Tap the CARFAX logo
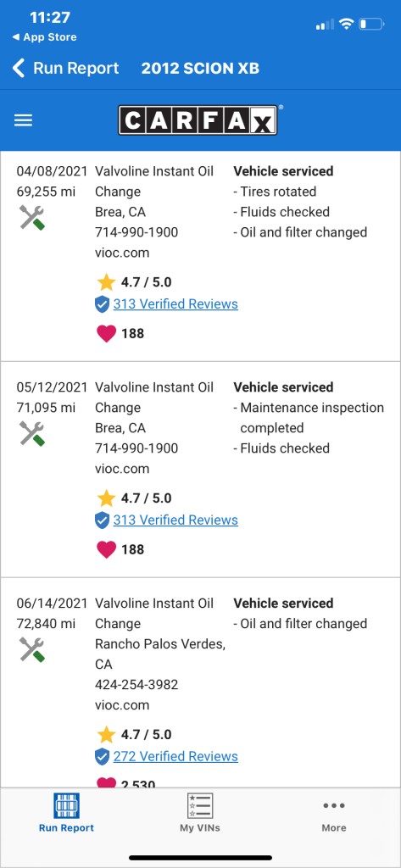The width and height of the screenshot is (401, 868). pyautogui.click(x=198, y=120)
